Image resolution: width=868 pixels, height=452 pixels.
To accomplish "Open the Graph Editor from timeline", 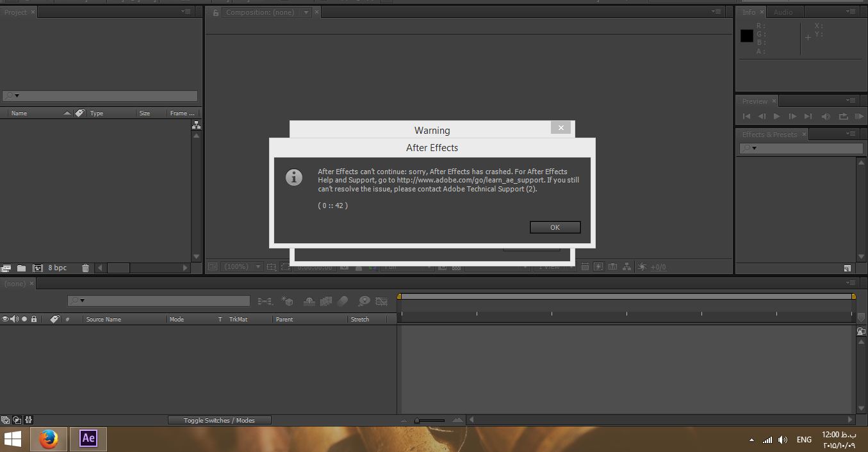I will click(382, 300).
